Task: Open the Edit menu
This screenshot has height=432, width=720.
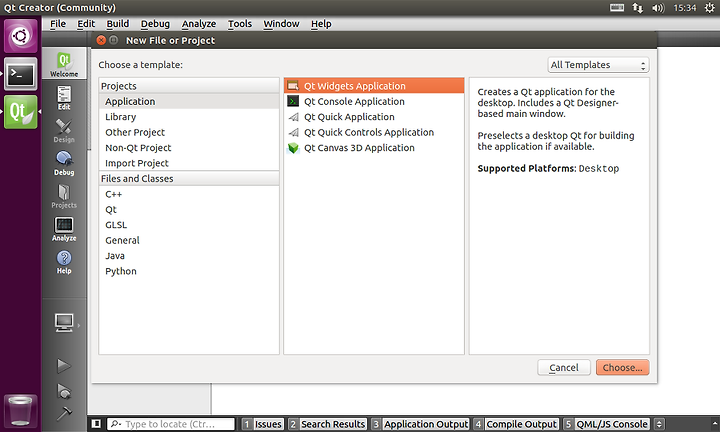Action: (86, 24)
